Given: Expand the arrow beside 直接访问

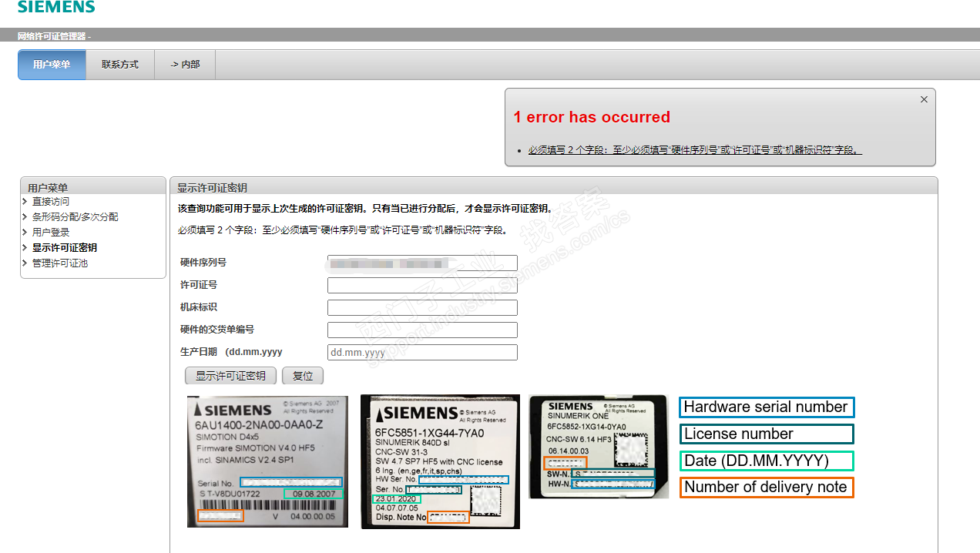Looking at the screenshot, I should [25, 202].
